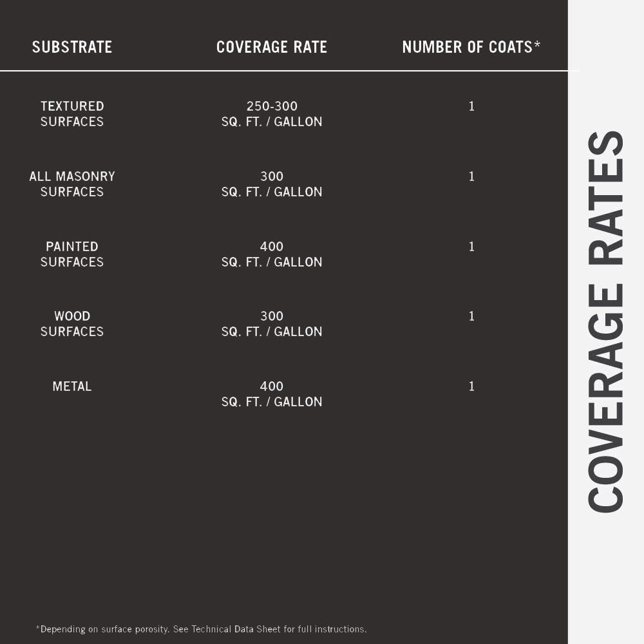This screenshot has width=644, height=644.
Task: Click the coat count for masonry surfaces
Action: (x=471, y=176)
